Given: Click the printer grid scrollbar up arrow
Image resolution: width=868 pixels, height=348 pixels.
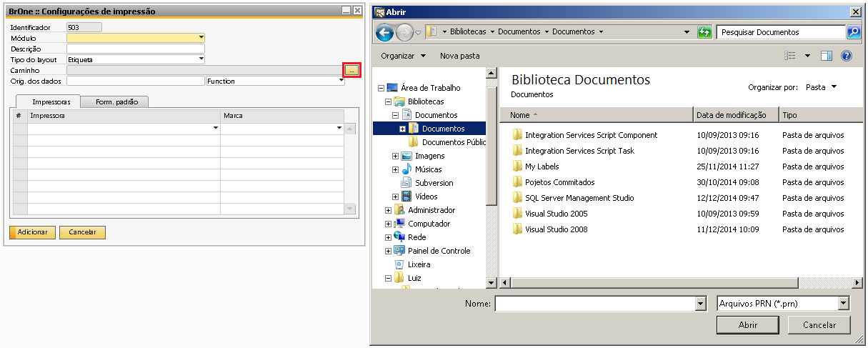Looking at the screenshot, I should tap(350, 129).
